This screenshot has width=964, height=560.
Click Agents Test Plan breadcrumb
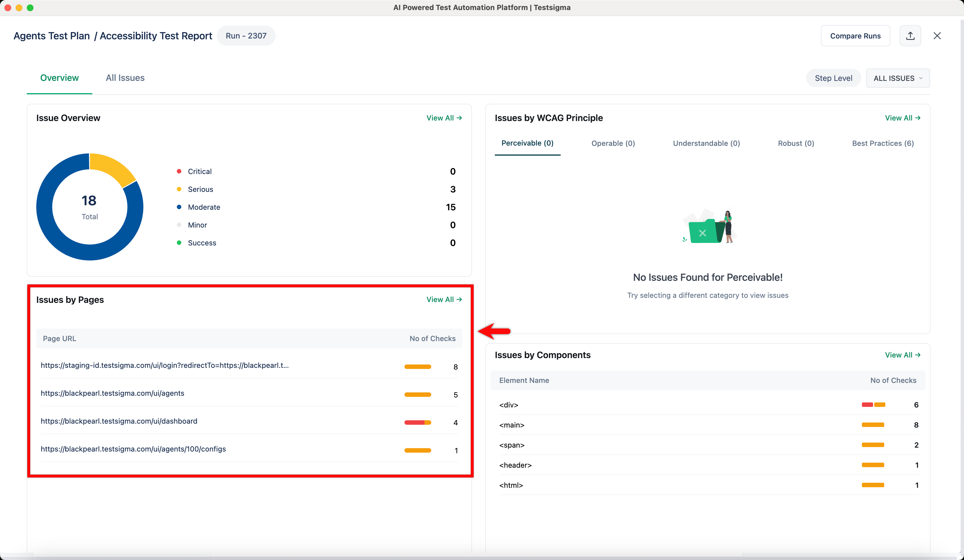(x=52, y=36)
